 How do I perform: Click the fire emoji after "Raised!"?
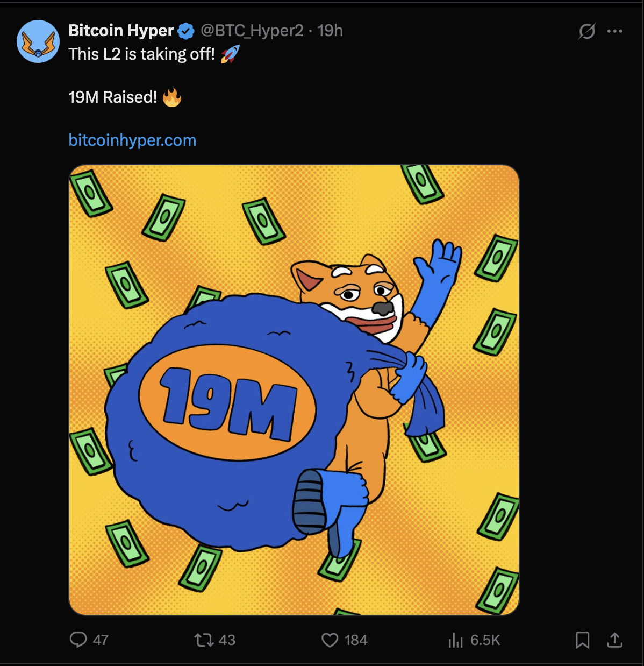coord(172,97)
